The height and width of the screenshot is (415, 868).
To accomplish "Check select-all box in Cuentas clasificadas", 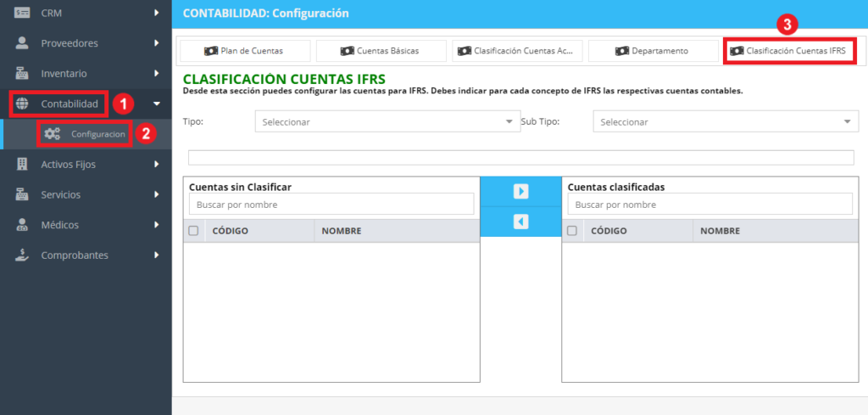I will (572, 231).
